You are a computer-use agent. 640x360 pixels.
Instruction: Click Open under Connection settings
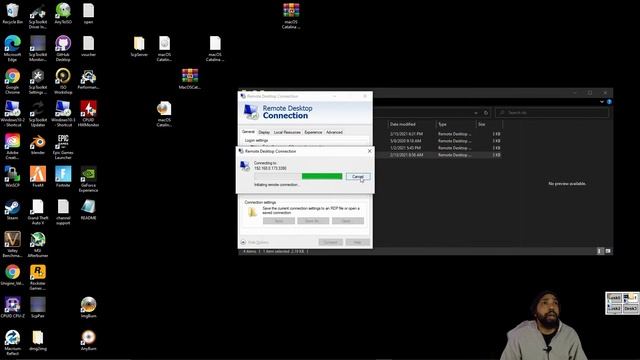click(x=347, y=221)
